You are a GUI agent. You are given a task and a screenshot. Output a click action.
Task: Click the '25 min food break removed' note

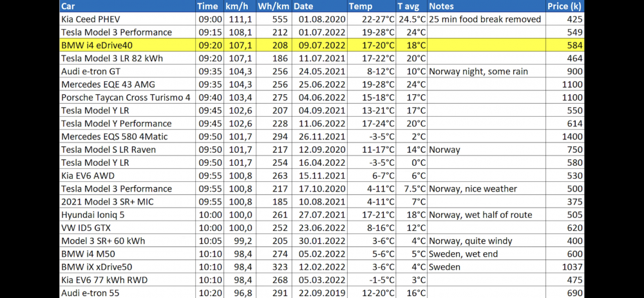485,19
